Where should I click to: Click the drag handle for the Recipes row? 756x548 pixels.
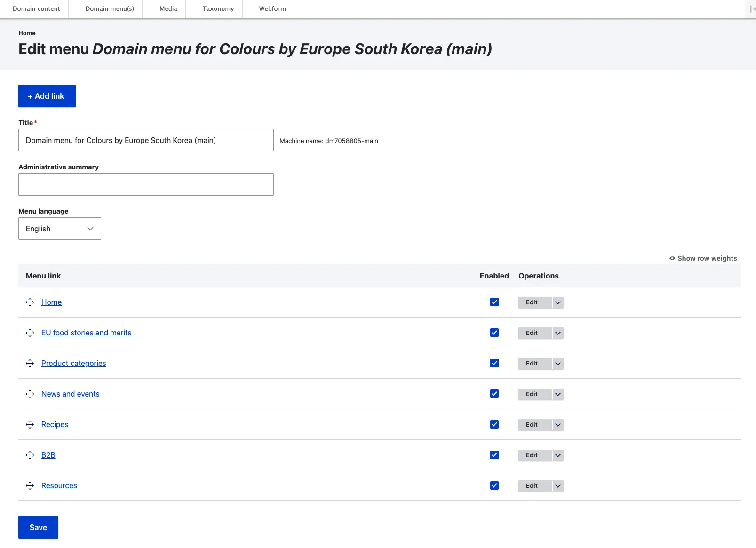pos(30,424)
